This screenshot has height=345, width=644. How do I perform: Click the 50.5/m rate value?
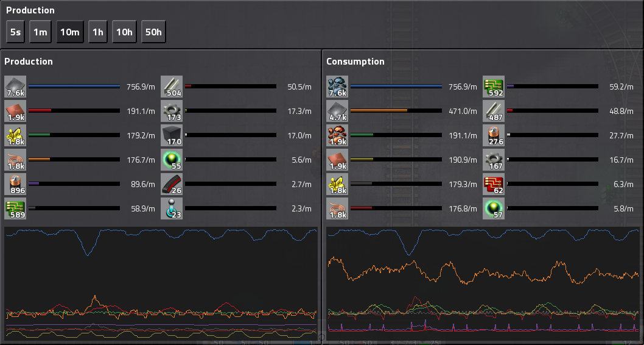299,87
